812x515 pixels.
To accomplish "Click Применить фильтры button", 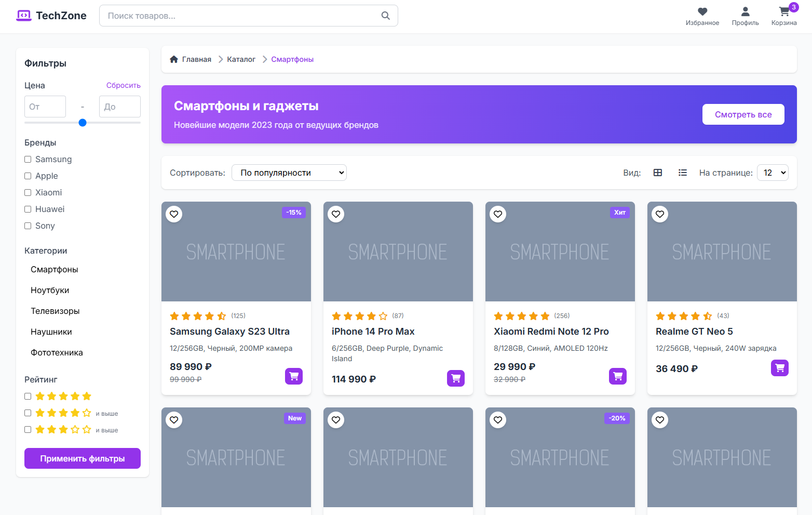I will click(83, 458).
